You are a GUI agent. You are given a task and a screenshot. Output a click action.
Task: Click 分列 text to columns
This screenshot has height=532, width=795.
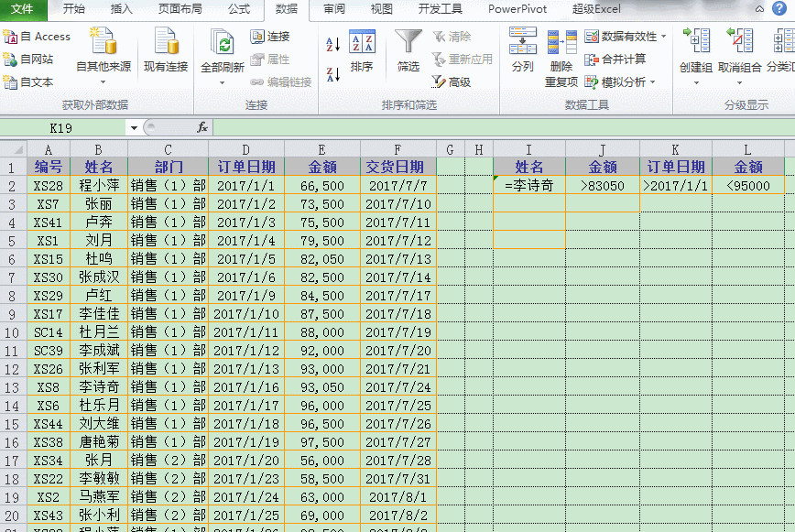(x=523, y=49)
